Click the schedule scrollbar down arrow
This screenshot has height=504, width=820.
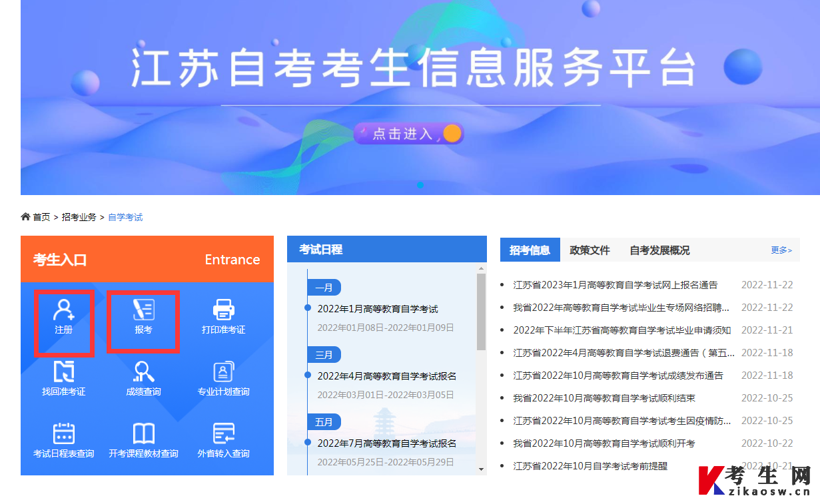point(482,470)
